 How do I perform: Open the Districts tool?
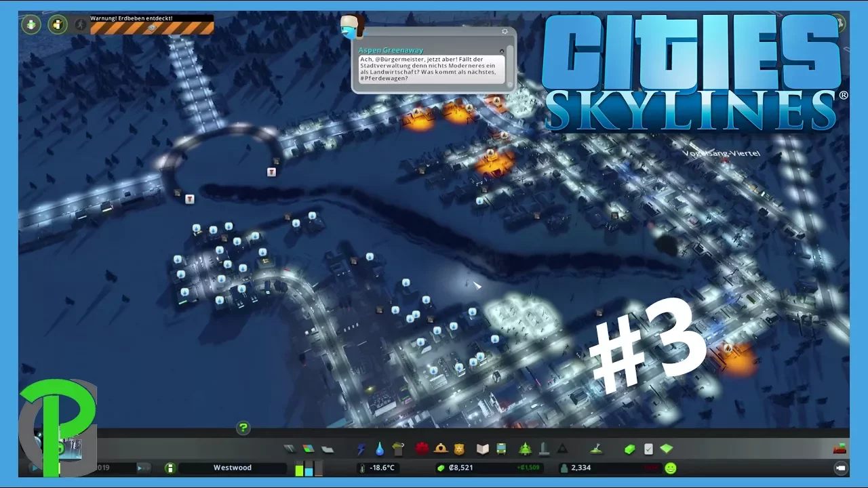[328, 449]
